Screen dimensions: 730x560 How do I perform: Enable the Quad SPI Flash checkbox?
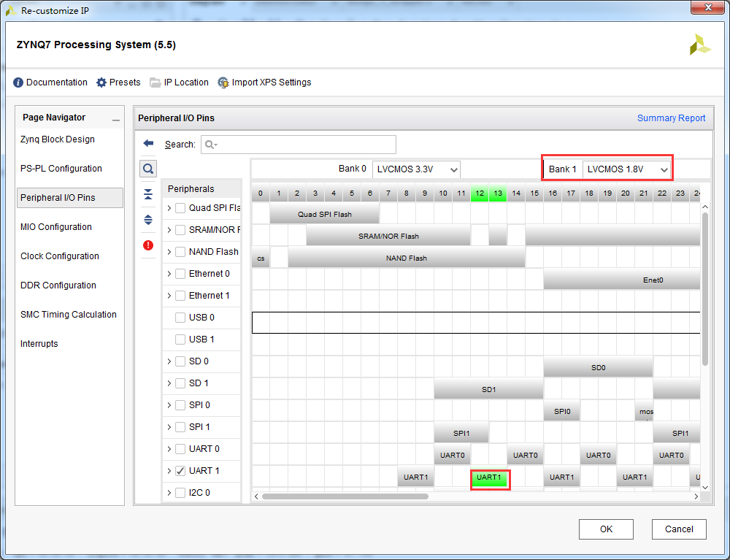point(180,208)
